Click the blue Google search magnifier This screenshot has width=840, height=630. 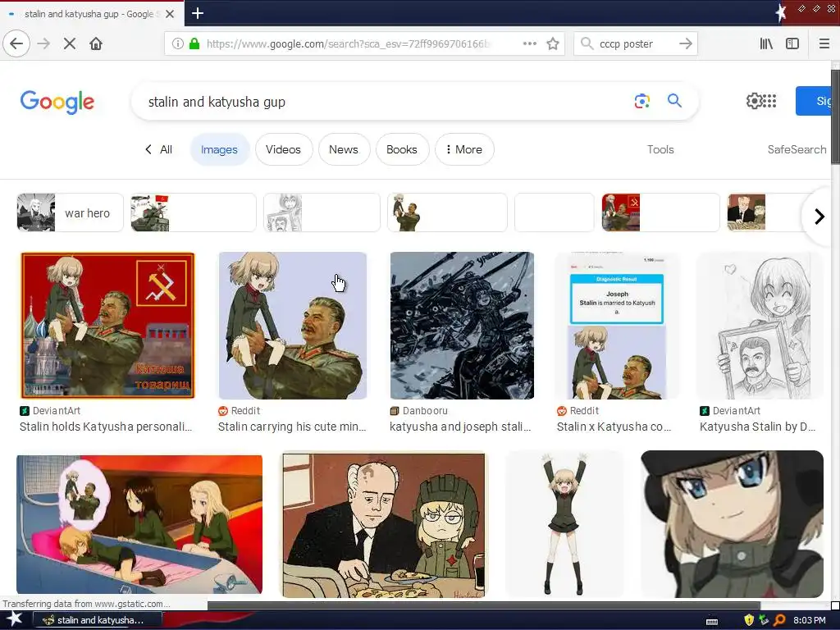pos(674,100)
